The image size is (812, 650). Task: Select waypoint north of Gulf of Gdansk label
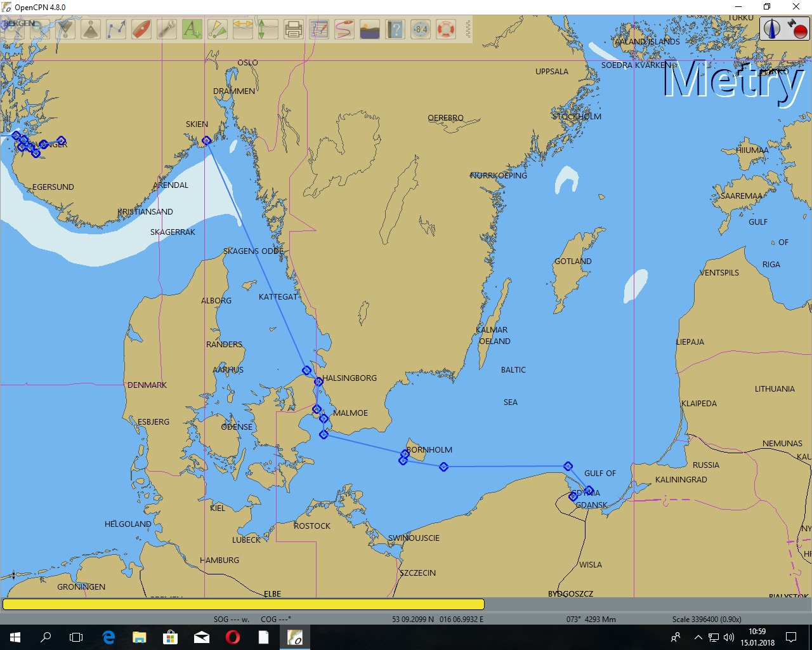(568, 466)
